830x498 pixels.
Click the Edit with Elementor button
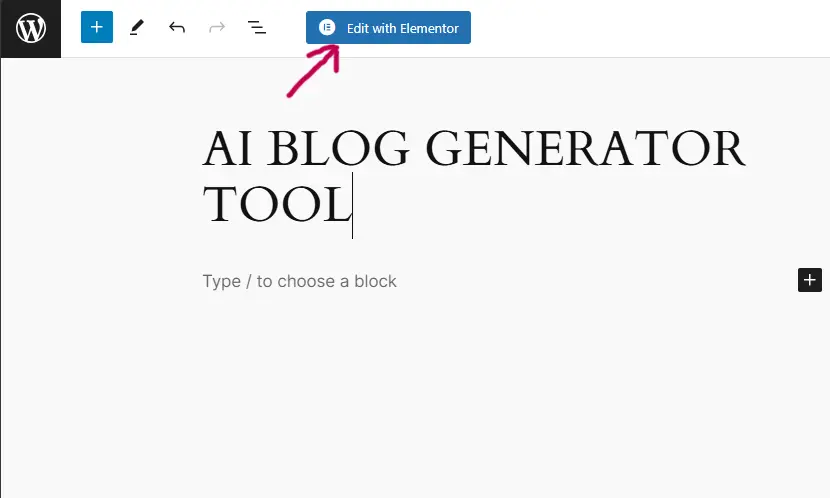388,28
